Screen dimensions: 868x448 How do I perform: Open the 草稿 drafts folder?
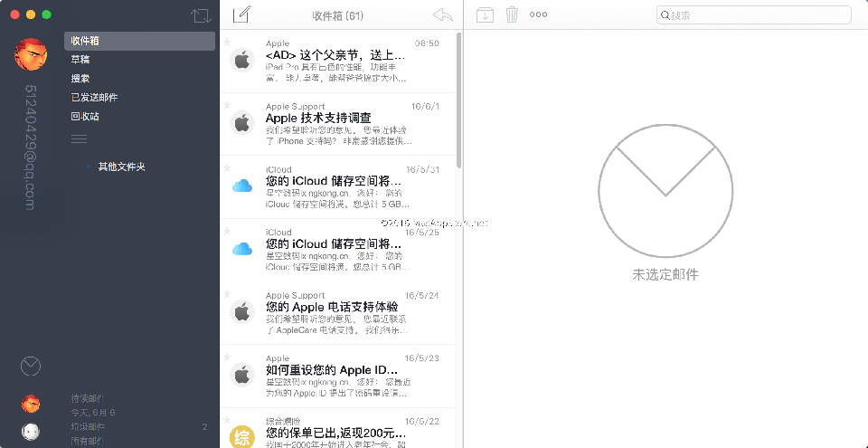(x=81, y=60)
